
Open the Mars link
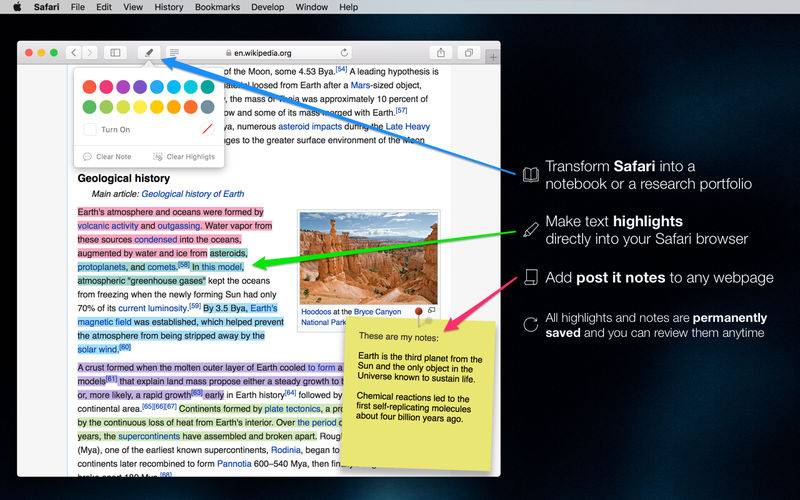[x=360, y=85]
